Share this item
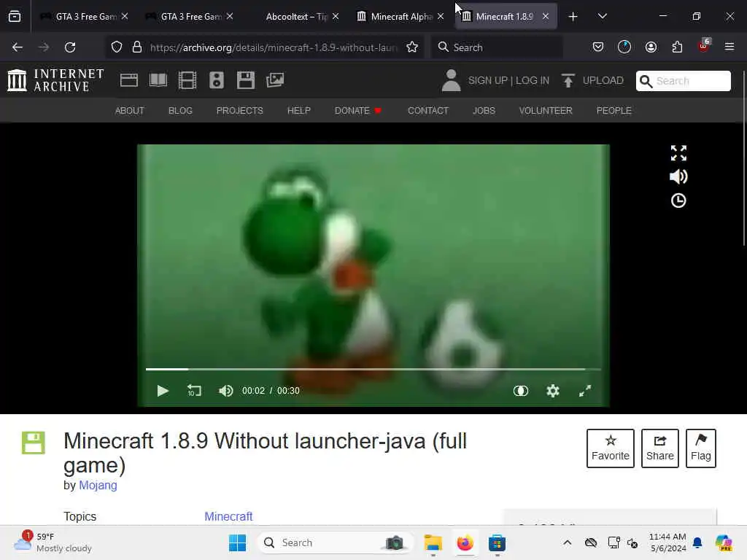This screenshot has height=560, width=747. pos(659,448)
